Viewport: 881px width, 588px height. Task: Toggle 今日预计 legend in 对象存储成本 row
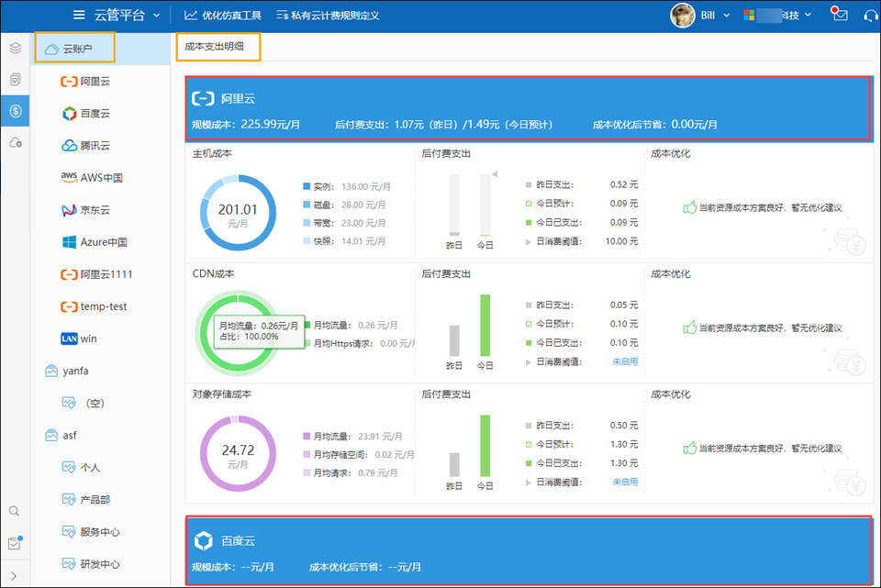(x=529, y=444)
